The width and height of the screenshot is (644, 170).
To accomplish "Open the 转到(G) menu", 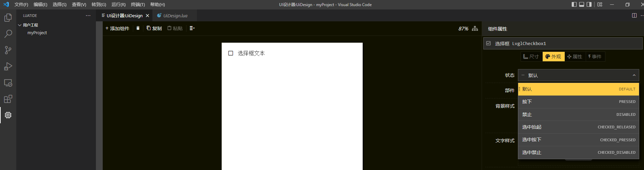I will click(99, 4).
